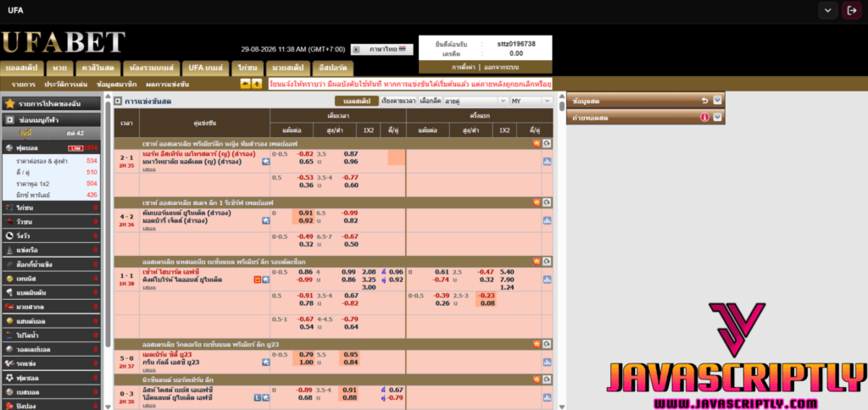Click การตั้งค่า settings link under account box
This screenshot has width=868, height=410.
pyautogui.click(x=464, y=67)
